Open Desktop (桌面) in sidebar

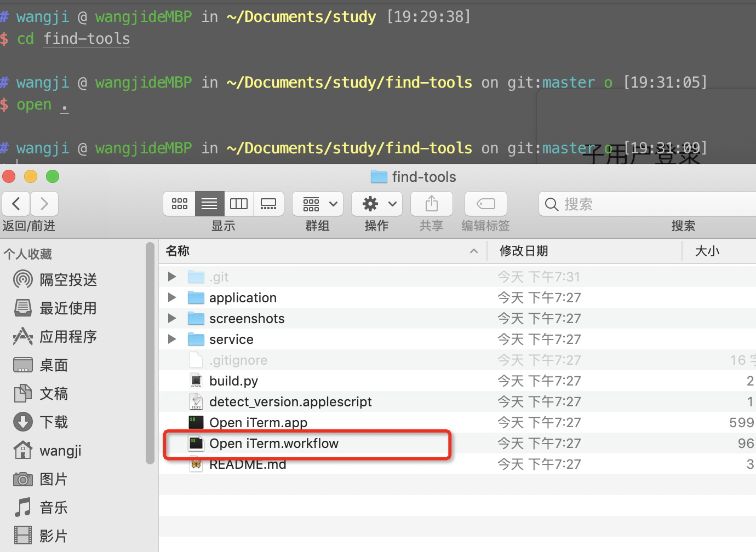click(41, 365)
